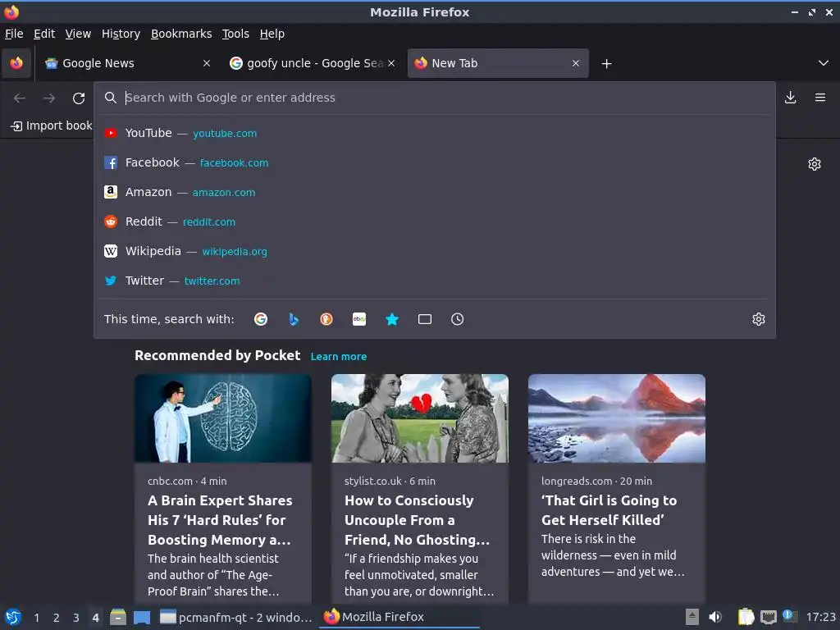Screen dimensions: 840x630
Task: Close the New Tab tab
Action: (x=576, y=63)
